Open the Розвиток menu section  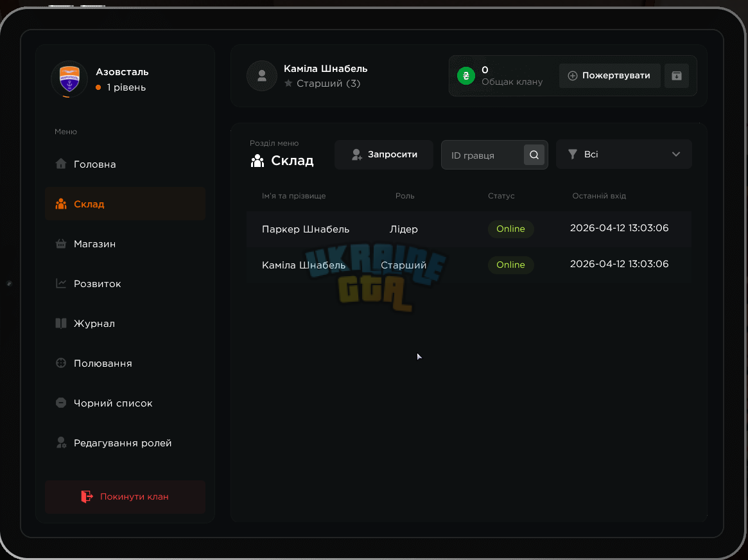tap(125, 283)
